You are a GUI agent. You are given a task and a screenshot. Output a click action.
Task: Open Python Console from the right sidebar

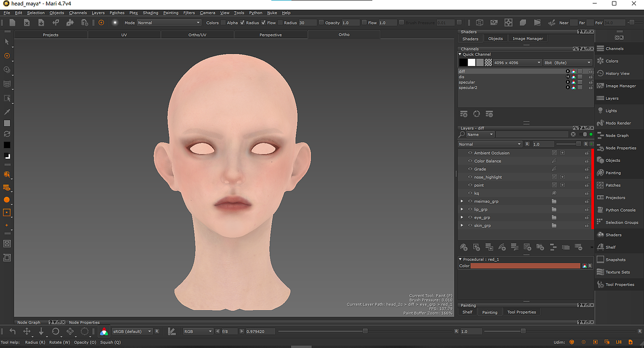tap(620, 210)
